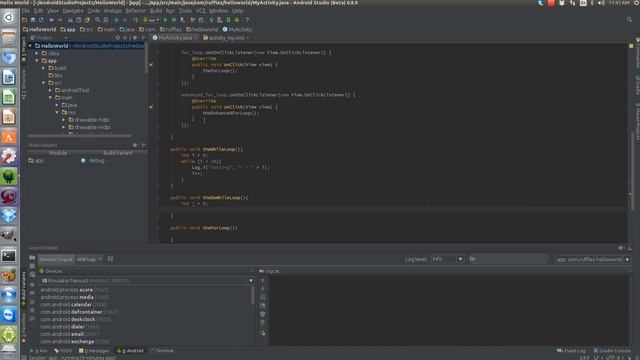
Task: Click the Build Variants panel gear icon
Action: 135,145
